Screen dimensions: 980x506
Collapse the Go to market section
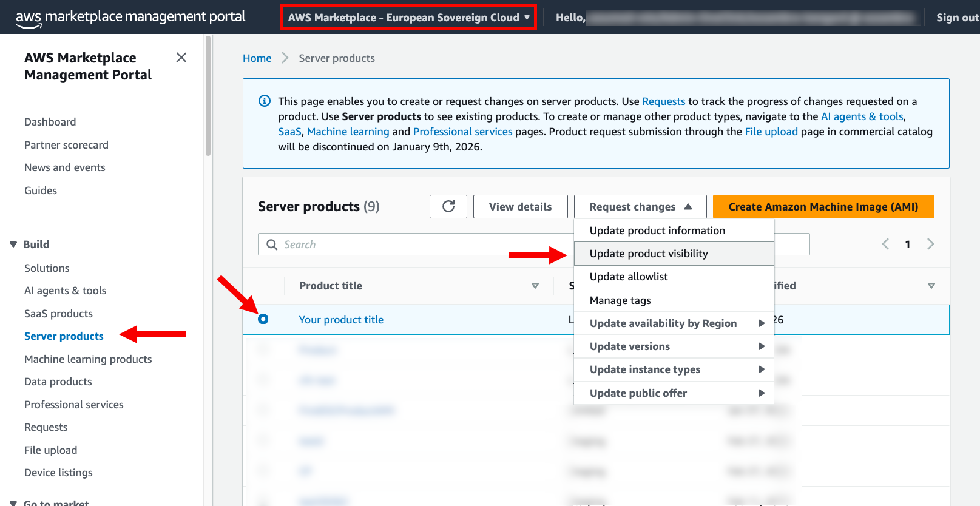(x=13, y=503)
